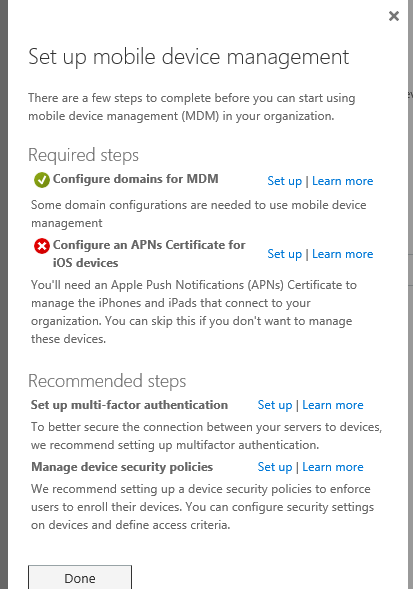Viewport: 413px width, 589px height.
Task: Open Set up for MDM domains
Action: [x=284, y=181]
